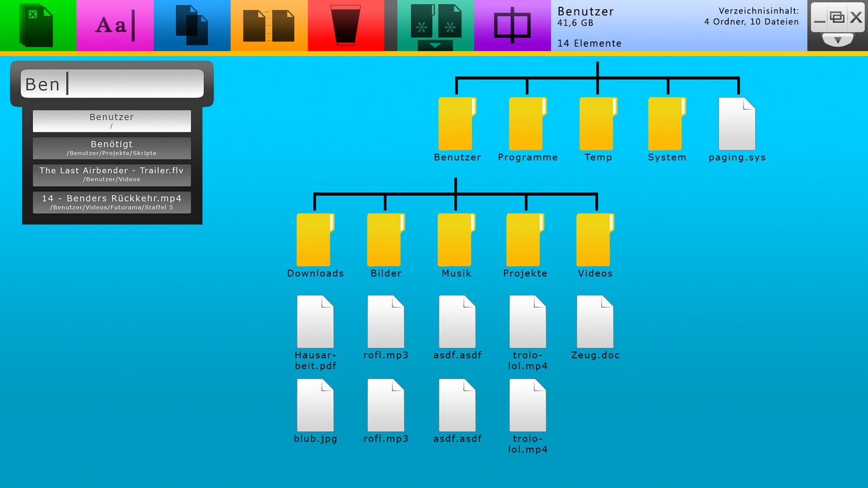The height and width of the screenshot is (488, 868).
Task: Click the red trash bin icon
Action: click(x=345, y=26)
